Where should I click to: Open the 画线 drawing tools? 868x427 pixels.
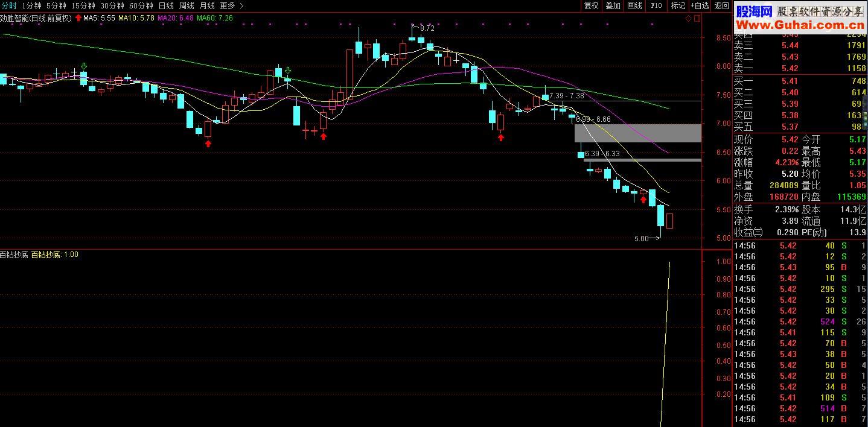(x=634, y=5)
